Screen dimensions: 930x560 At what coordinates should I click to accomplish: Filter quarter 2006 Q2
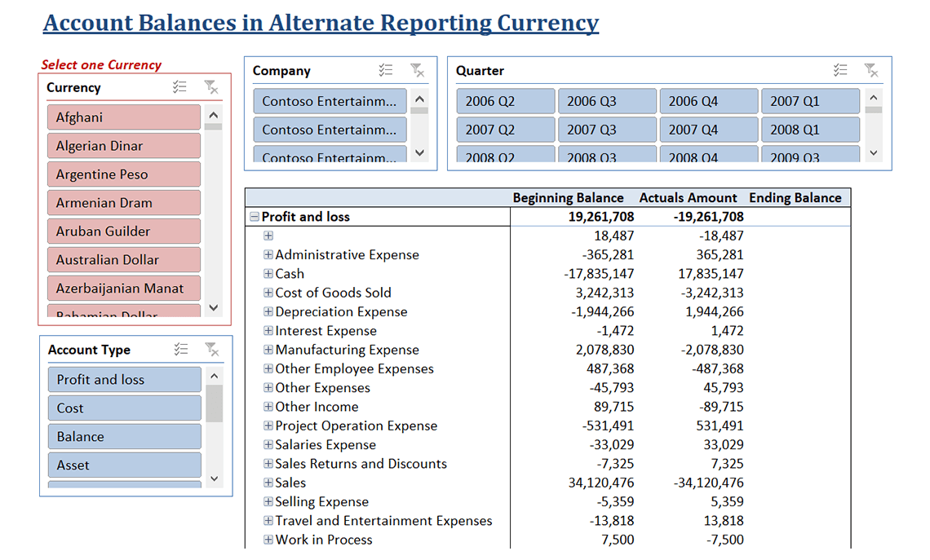[x=505, y=101]
